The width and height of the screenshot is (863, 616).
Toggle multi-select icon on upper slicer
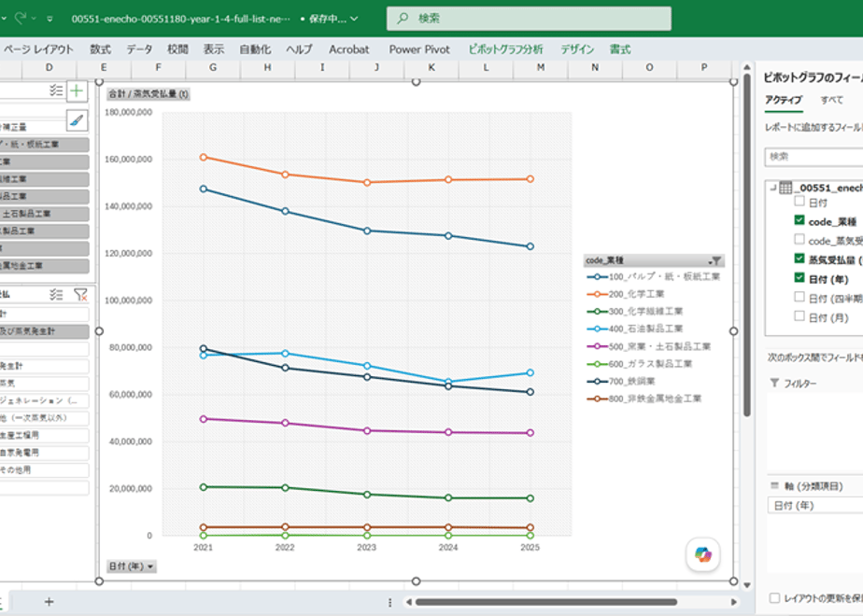coord(56,91)
